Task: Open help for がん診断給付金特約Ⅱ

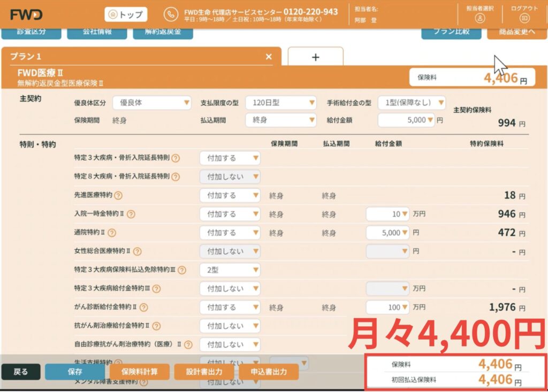Action: [143, 307]
